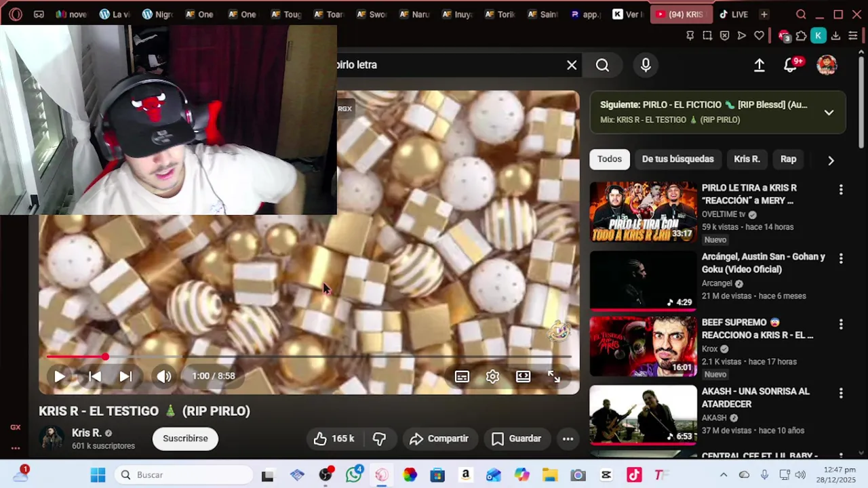Open a new browser tab
The image size is (868, 488).
click(x=764, y=14)
